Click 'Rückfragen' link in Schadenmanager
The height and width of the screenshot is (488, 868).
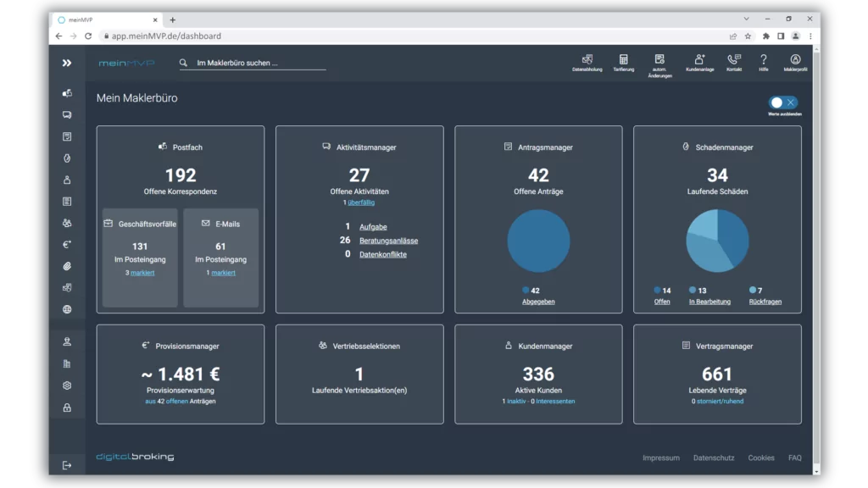click(765, 302)
